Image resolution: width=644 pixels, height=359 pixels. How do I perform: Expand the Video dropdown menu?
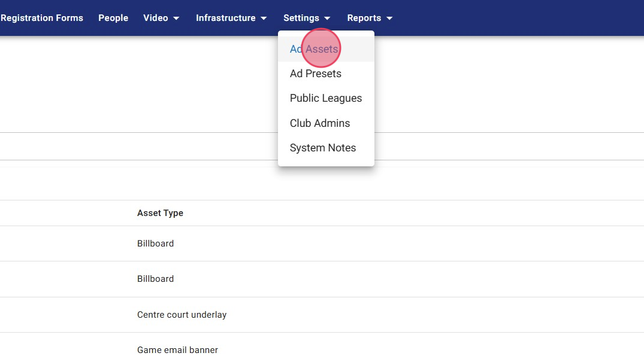161,18
